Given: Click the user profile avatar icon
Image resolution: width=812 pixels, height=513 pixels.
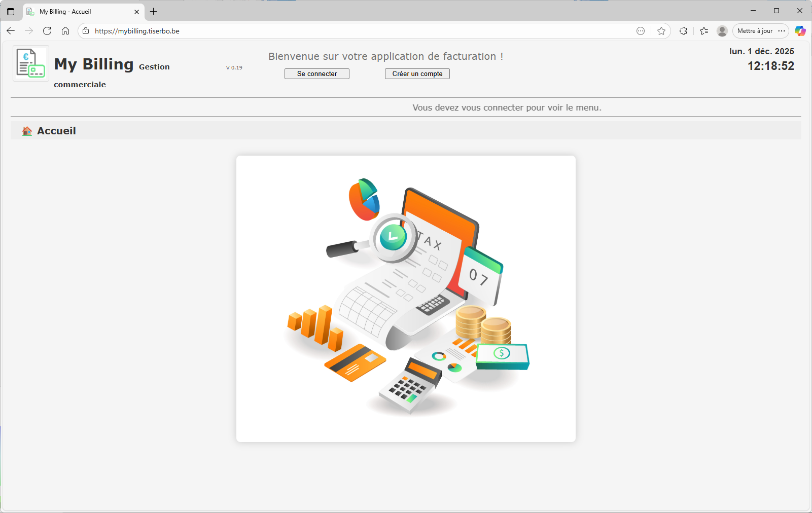Looking at the screenshot, I should (x=722, y=31).
